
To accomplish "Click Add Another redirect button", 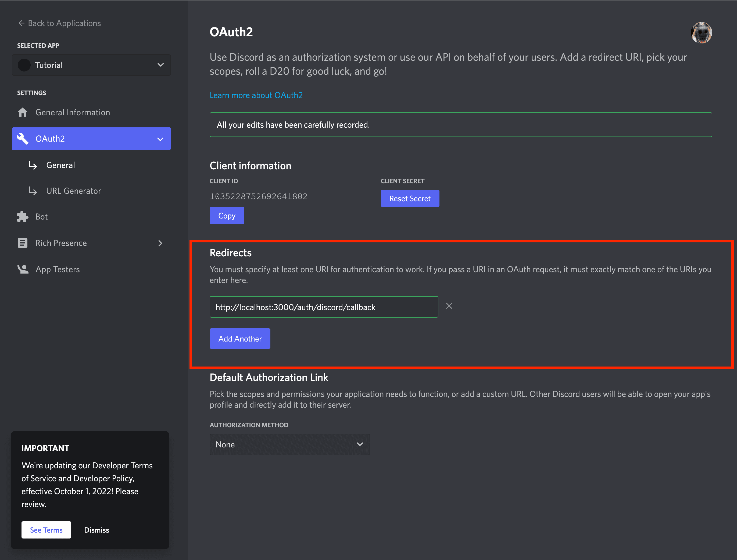I will [x=240, y=339].
